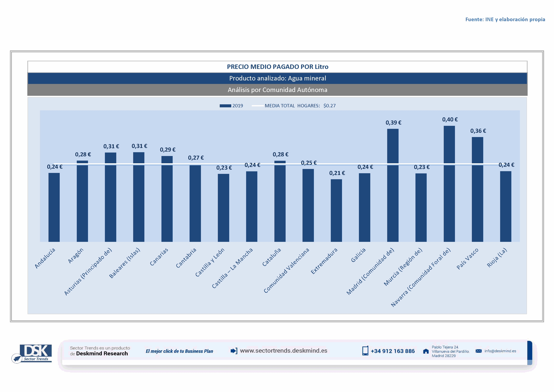Click the chart title PRECIO MEDIO PAGADO

278,67
